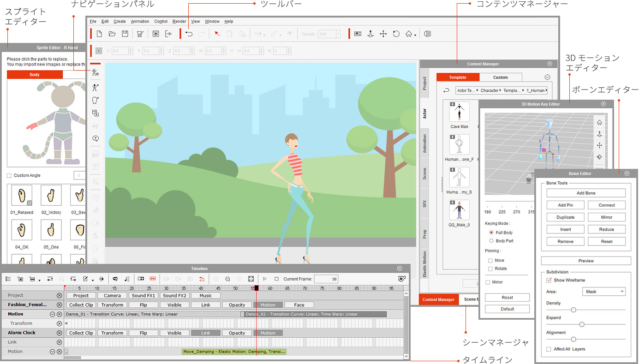Expand the Motion track under Fashion_Female

tap(52, 314)
